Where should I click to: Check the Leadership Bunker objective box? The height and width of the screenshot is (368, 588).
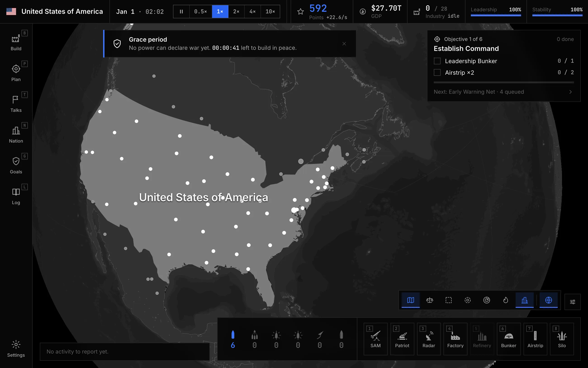click(x=437, y=61)
